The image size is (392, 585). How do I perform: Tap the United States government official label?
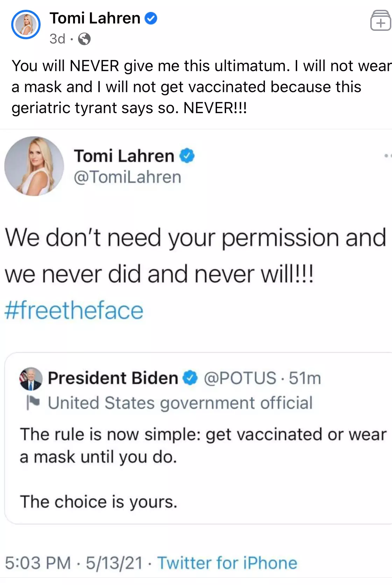(180, 403)
